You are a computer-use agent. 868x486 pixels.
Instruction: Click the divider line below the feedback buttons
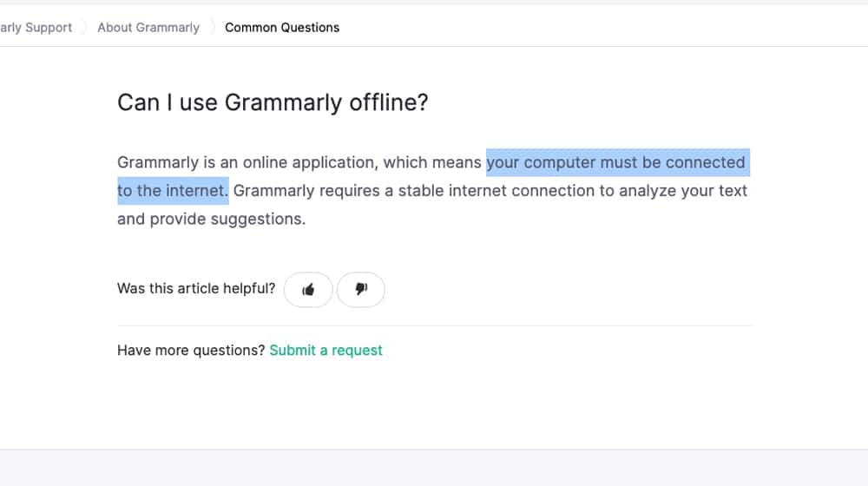coord(434,325)
